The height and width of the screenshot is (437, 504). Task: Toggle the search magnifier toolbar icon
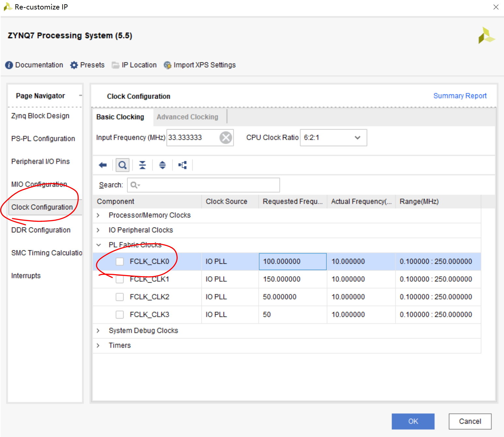[123, 165]
